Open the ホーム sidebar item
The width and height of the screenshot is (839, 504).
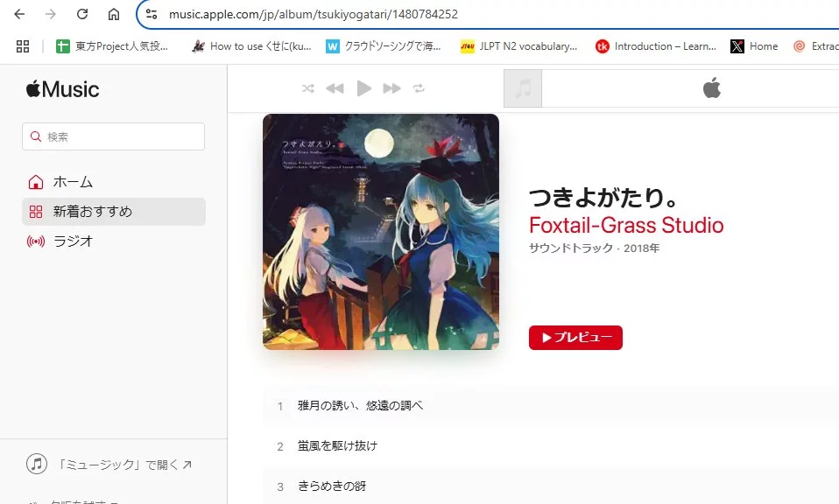pos(114,182)
